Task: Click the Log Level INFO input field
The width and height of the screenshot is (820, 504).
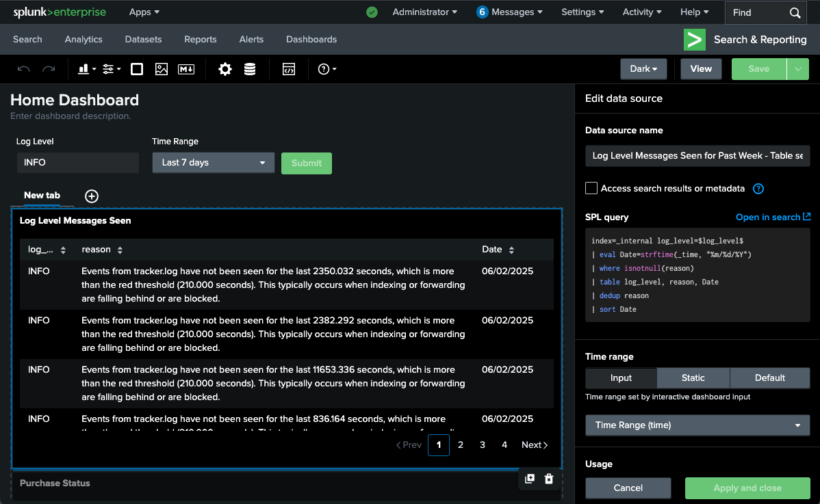Action: [x=77, y=163]
